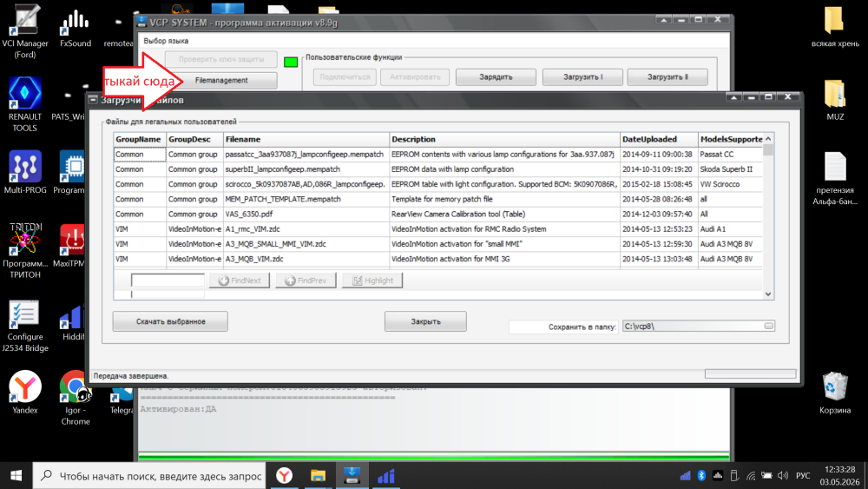Open Yandex browser desktop icon
The image size is (868, 489).
coord(25,392)
